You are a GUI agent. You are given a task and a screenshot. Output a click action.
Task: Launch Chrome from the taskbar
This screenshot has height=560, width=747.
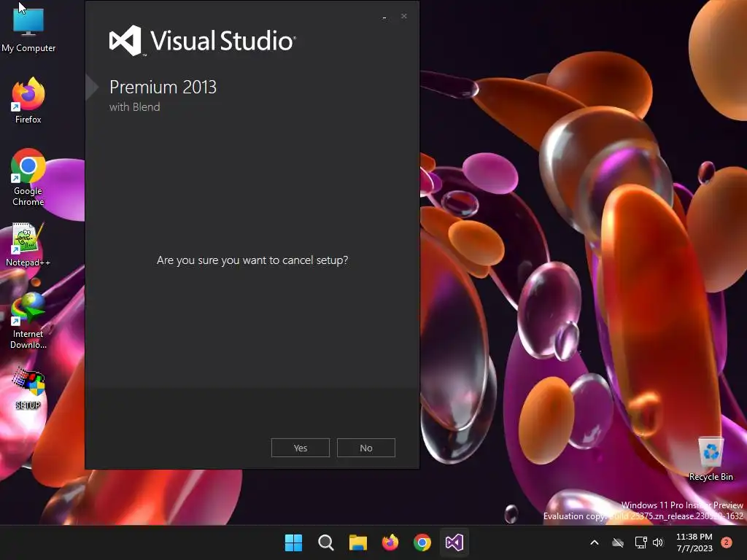pyautogui.click(x=422, y=542)
